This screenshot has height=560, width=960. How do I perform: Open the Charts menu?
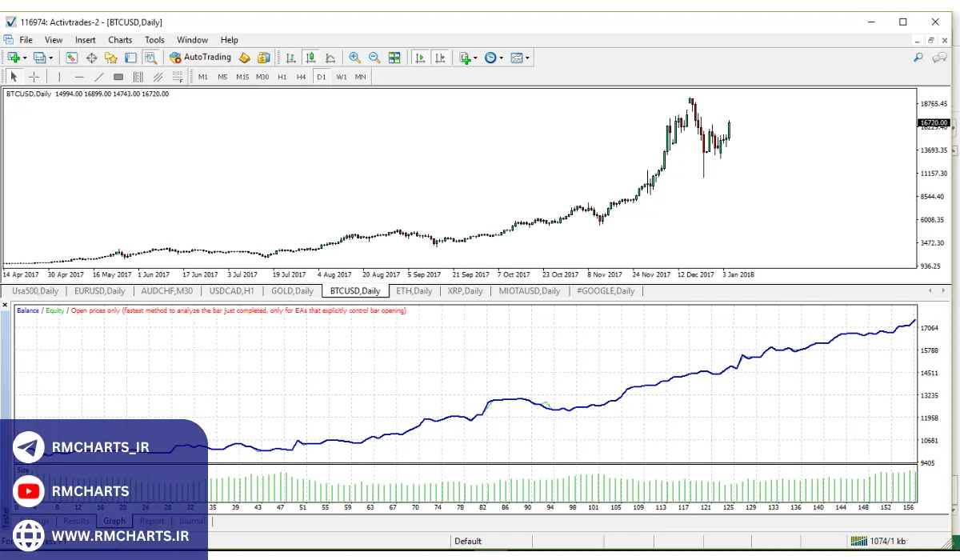120,40
